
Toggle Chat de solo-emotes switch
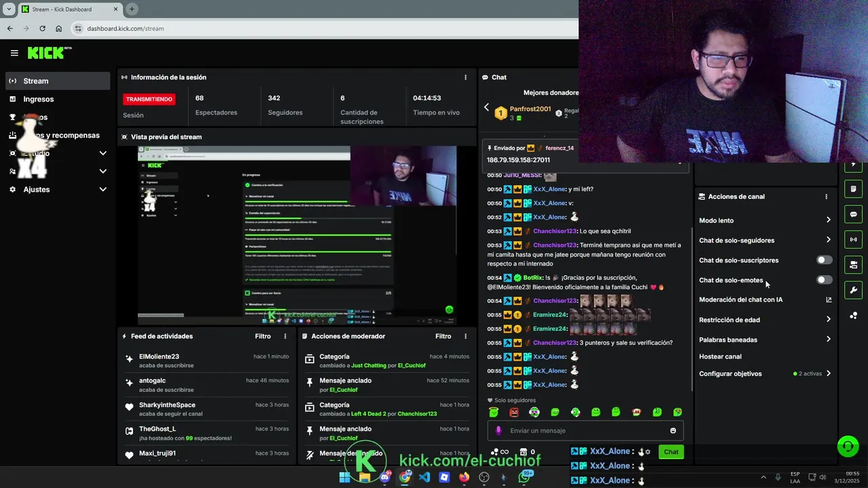click(824, 280)
